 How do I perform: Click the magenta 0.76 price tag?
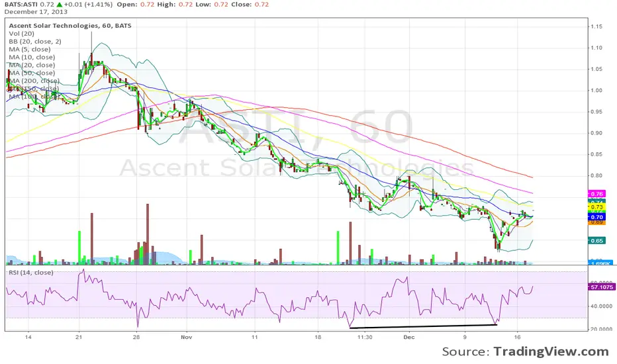coord(597,194)
